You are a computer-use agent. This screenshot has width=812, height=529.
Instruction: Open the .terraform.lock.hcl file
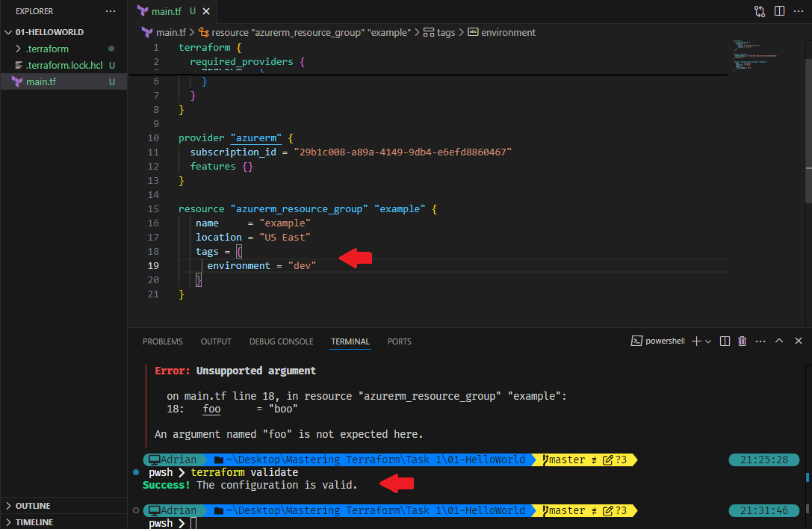63,65
